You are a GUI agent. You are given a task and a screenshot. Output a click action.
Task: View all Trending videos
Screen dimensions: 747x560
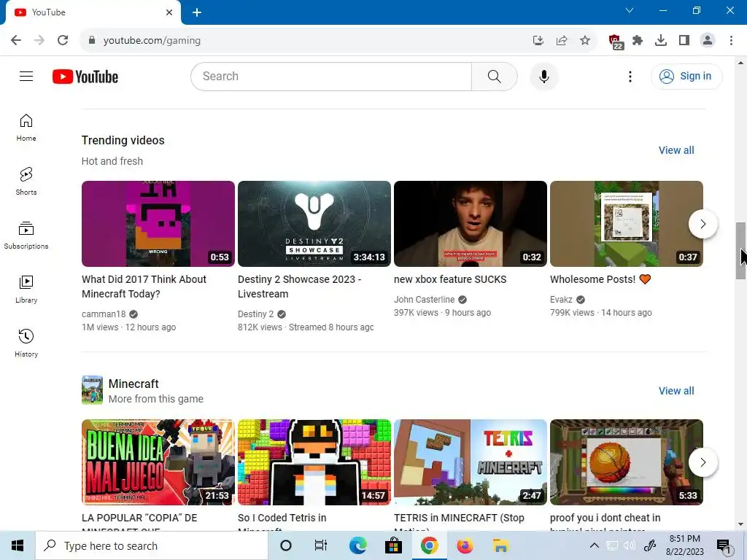click(676, 150)
